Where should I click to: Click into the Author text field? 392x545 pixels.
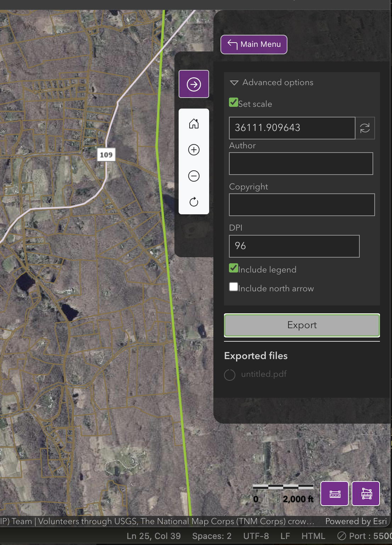click(x=301, y=164)
